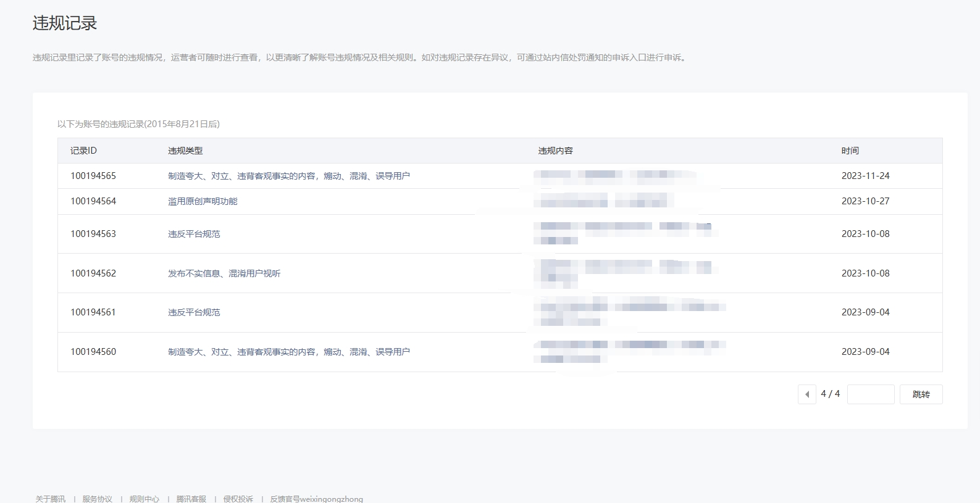Click 反馈官号weixingongzhong in the footer
Screen dimensions: 980x503
coord(316,499)
